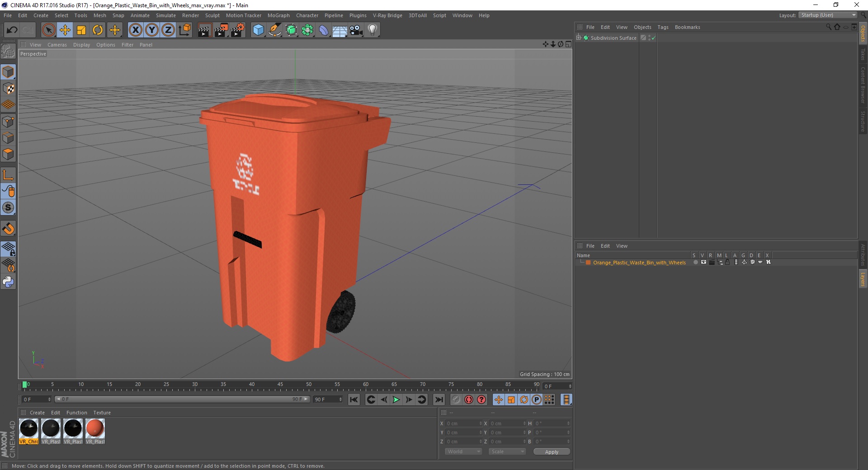Enable Model mode in left palette
This screenshot has height=470, width=868.
pyautogui.click(x=8, y=72)
